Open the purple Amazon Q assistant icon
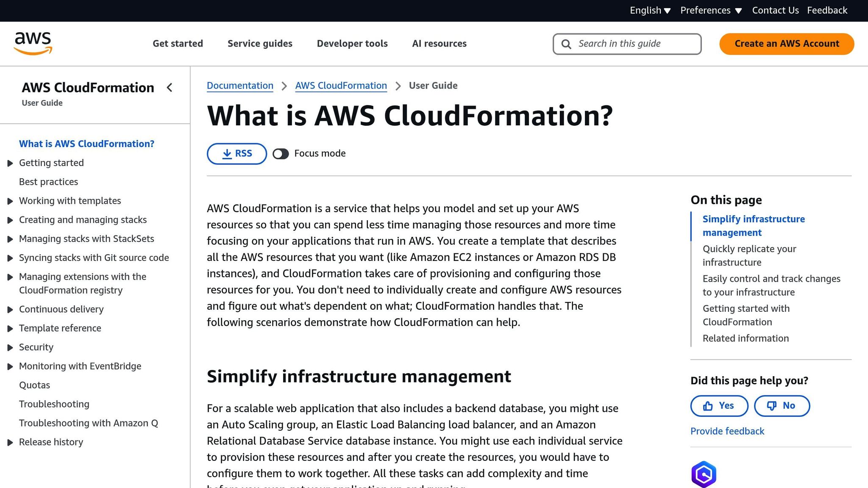Viewport: 868px width, 488px height. click(x=704, y=474)
